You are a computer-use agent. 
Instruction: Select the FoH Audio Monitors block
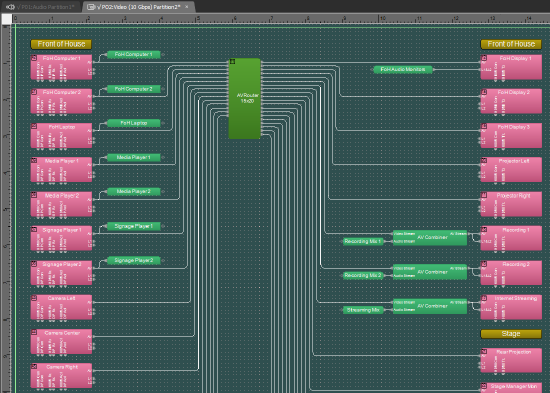[403, 69]
